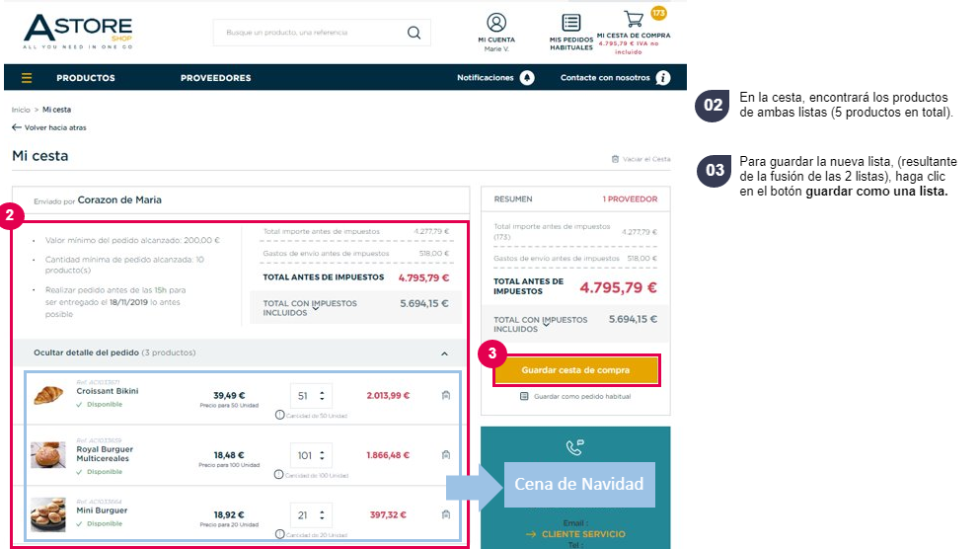Click Guardar como pedido habitual link
The image size is (980, 549).
click(x=575, y=396)
